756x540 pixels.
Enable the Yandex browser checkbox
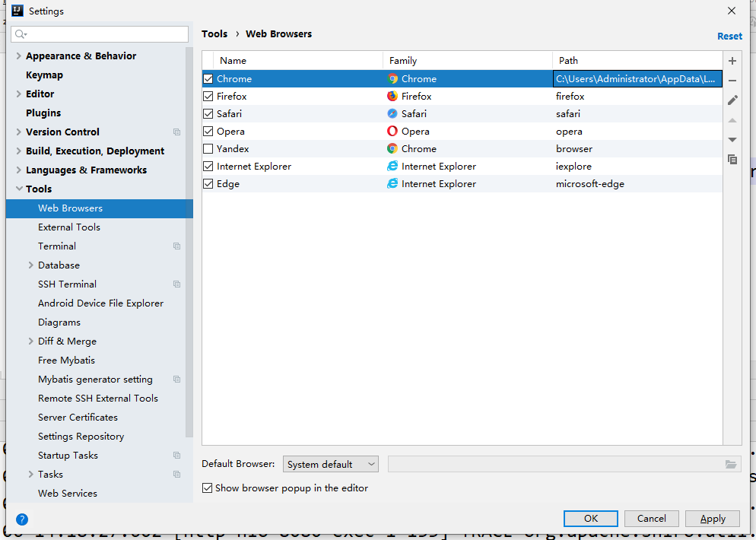(208, 148)
